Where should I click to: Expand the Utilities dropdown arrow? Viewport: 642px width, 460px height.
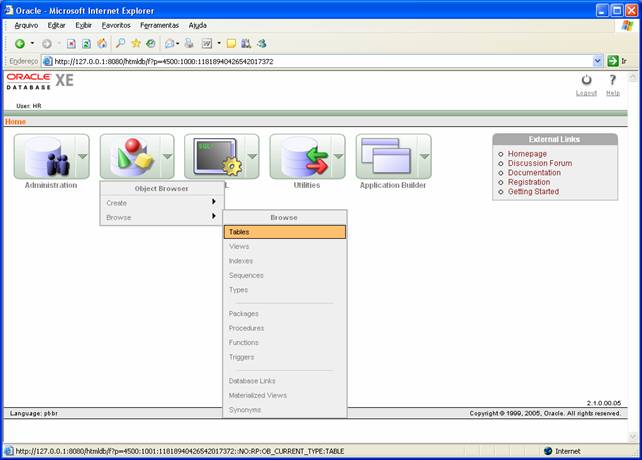pyautogui.click(x=337, y=157)
